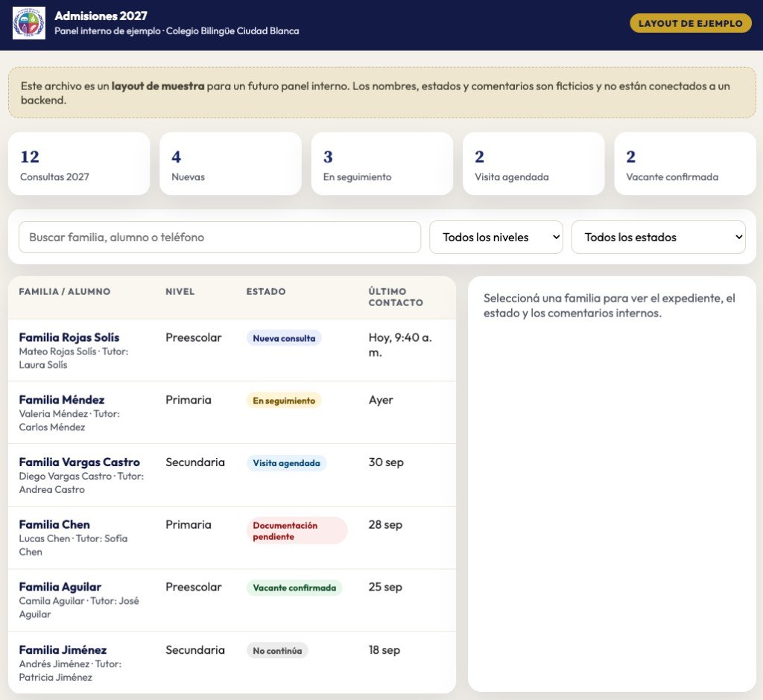This screenshot has height=700, width=763.
Task: Click the '28 sep' contact cell
Action: tap(385, 524)
